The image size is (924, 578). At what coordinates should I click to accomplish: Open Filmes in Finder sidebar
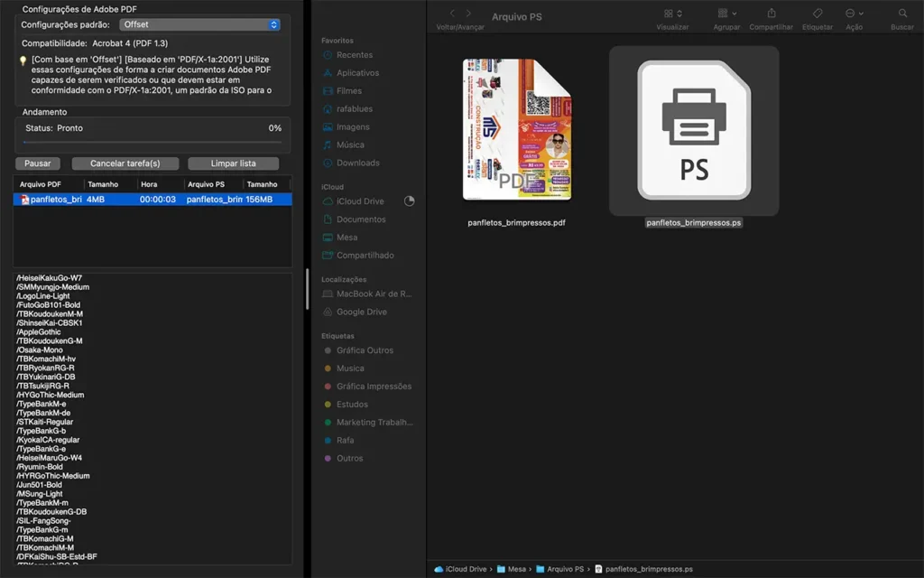pyautogui.click(x=349, y=91)
